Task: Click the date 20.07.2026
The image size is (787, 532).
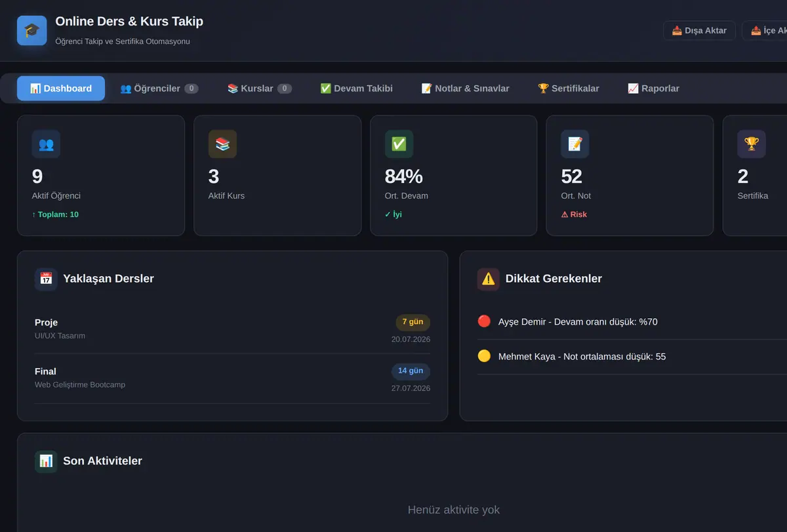Action: tap(411, 339)
